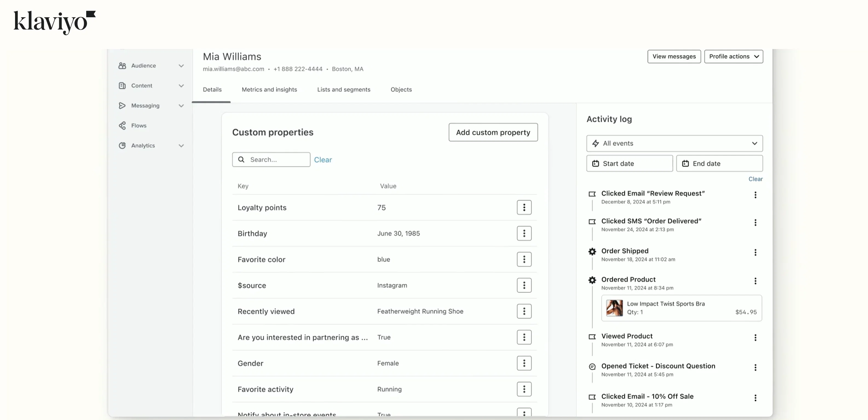Click the June 30, 1985 birthday value
Screen dimensions: 868x420
(399, 233)
